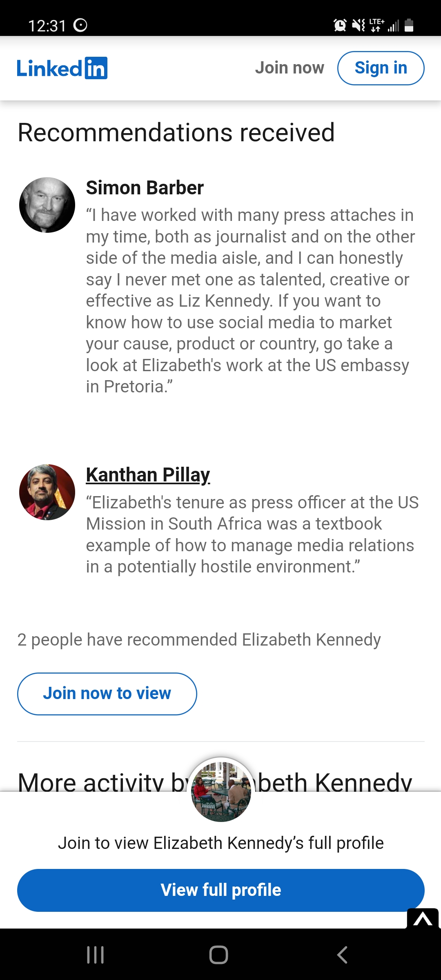Open Kanthan Pillay's profile photo
This screenshot has height=980, width=441.
click(47, 492)
